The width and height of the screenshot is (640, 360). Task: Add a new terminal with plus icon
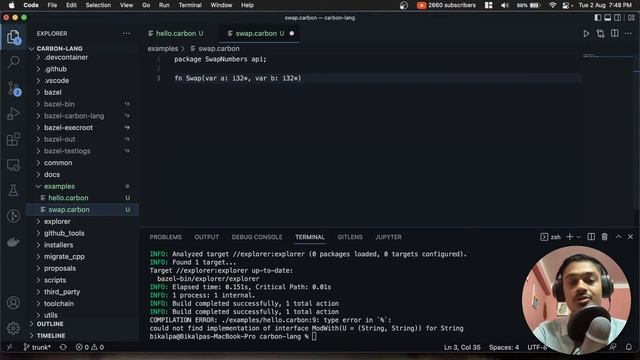tap(570, 237)
